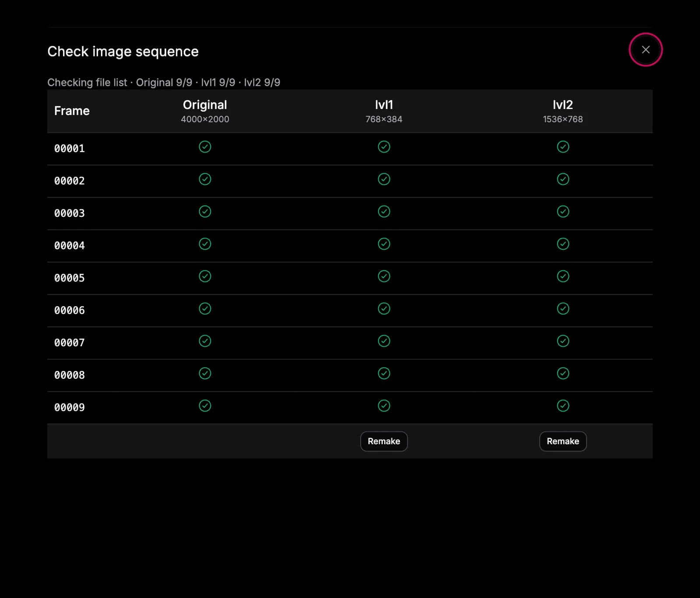Click the Frame column header
Viewport: 700px width, 598px height.
72,111
